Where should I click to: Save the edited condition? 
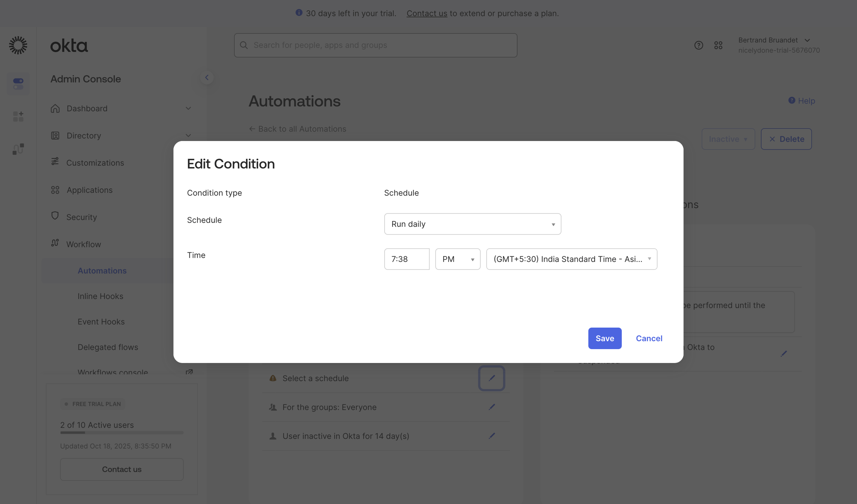click(x=605, y=338)
